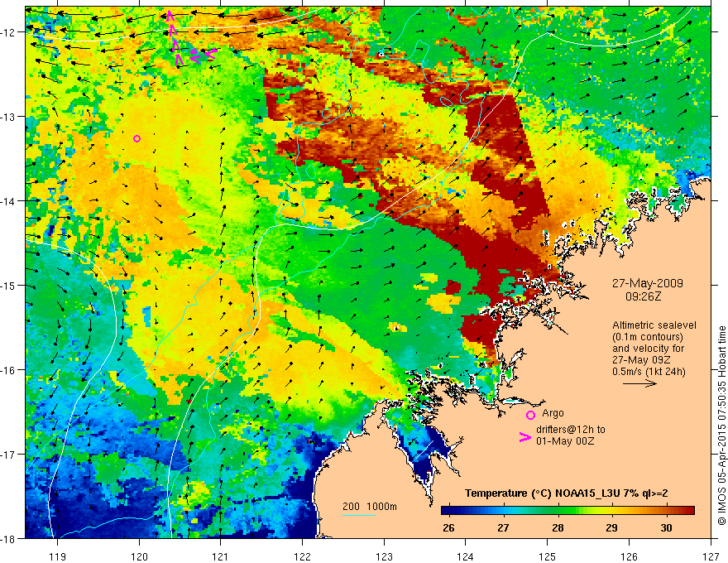Click the black velocity scale arrow in the legend

pyautogui.click(x=639, y=383)
